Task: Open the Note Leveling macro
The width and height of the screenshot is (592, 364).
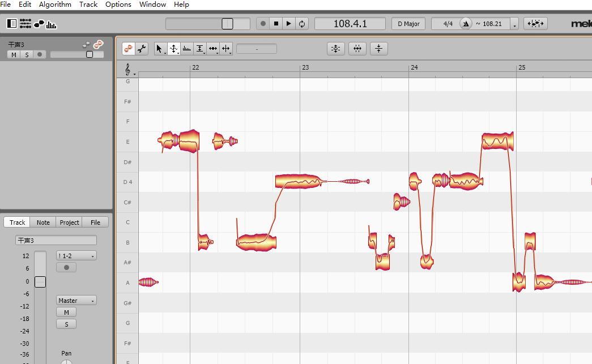Action: pos(378,49)
